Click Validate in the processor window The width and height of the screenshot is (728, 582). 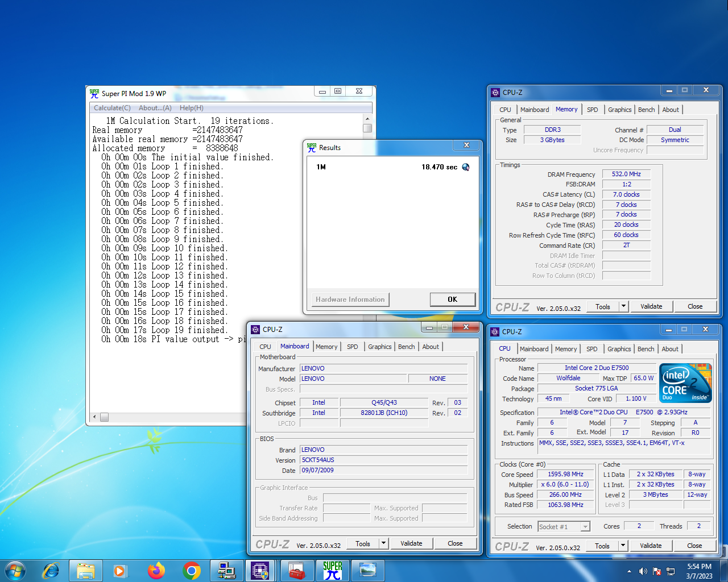[x=651, y=546]
